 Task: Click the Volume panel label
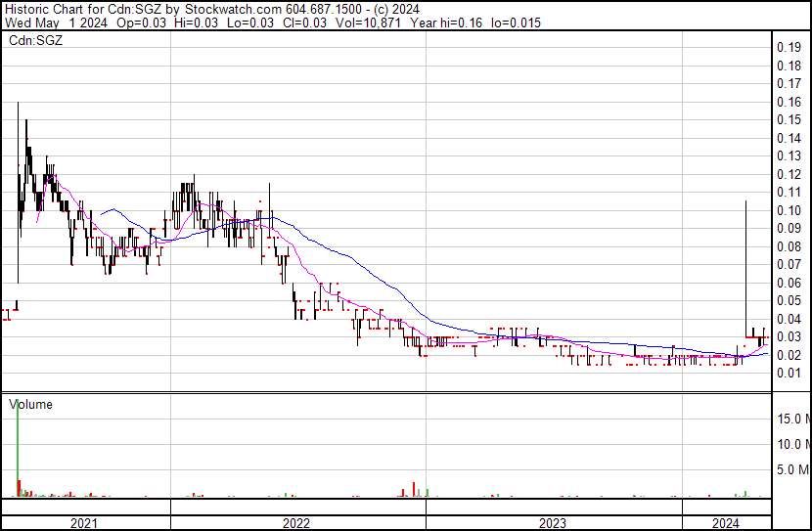pyautogui.click(x=30, y=404)
